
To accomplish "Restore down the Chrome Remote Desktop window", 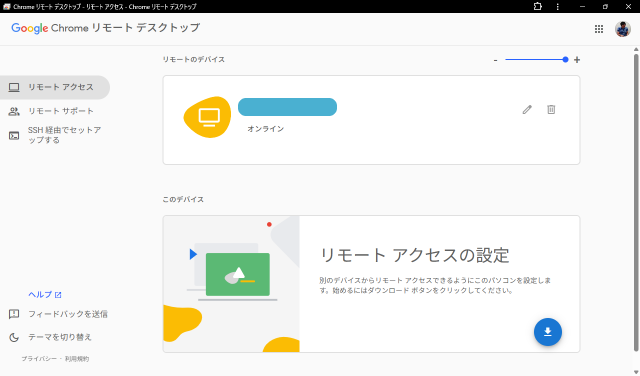I will coord(605,7).
